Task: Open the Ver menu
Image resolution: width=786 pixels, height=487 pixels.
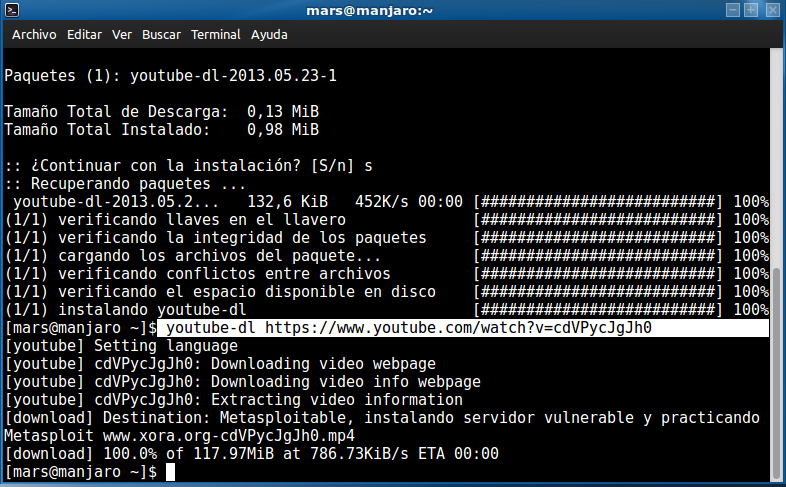Action: [122, 34]
